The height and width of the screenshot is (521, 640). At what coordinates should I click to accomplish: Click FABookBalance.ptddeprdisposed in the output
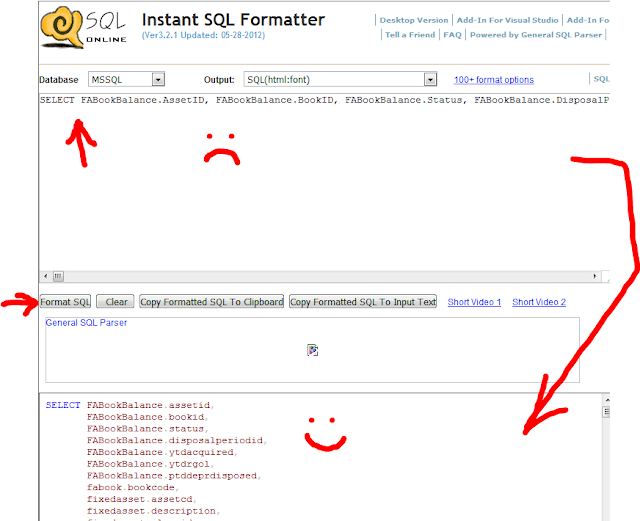[x=172, y=476]
